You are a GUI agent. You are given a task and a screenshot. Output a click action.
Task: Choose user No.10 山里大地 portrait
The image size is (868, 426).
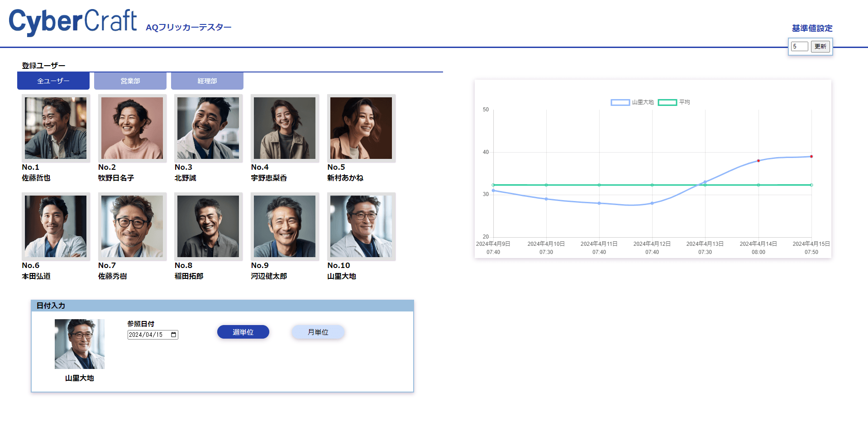(x=361, y=226)
